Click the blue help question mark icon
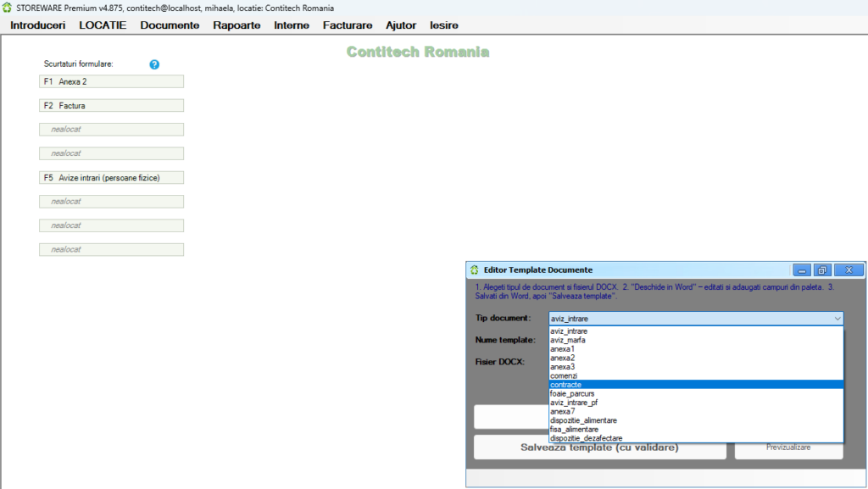Screen dimensions: 868x489 [x=154, y=64]
